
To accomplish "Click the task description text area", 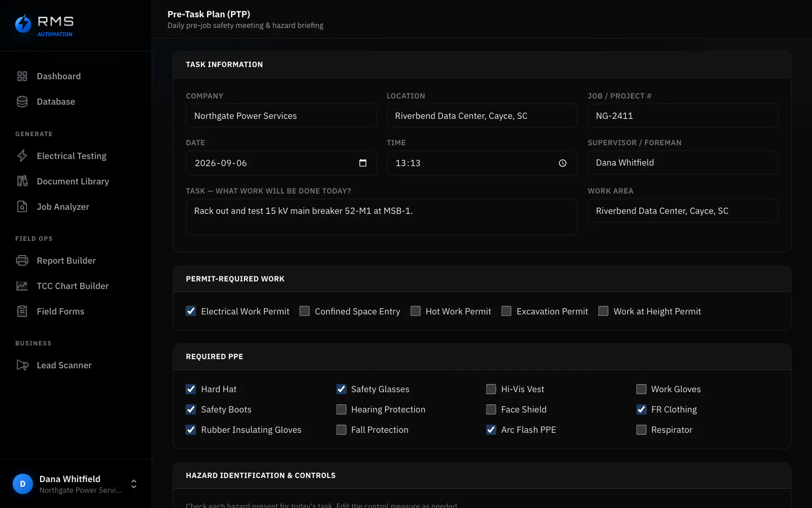I will [x=381, y=217].
